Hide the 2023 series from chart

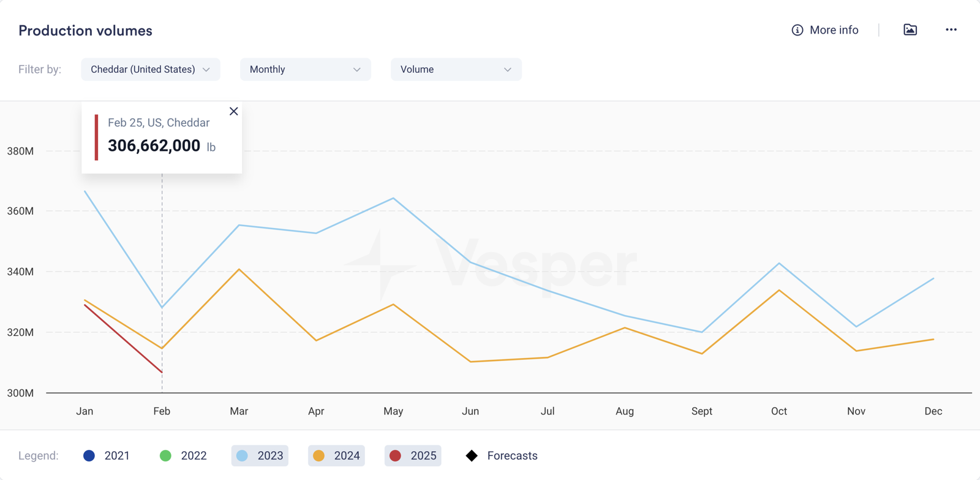tap(260, 455)
